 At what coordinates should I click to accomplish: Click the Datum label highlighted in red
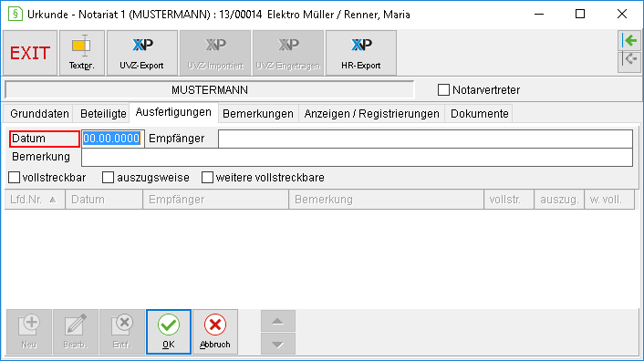45,139
